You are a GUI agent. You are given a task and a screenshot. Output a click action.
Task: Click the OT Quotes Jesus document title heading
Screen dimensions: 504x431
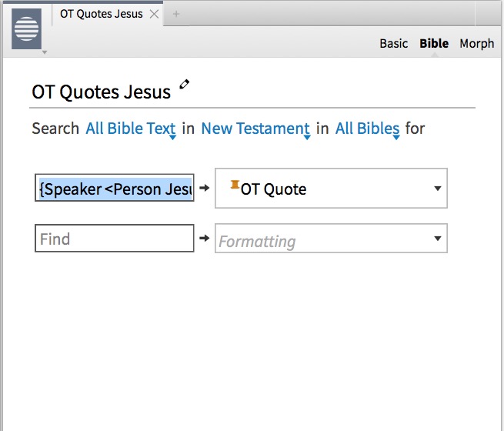101,92
